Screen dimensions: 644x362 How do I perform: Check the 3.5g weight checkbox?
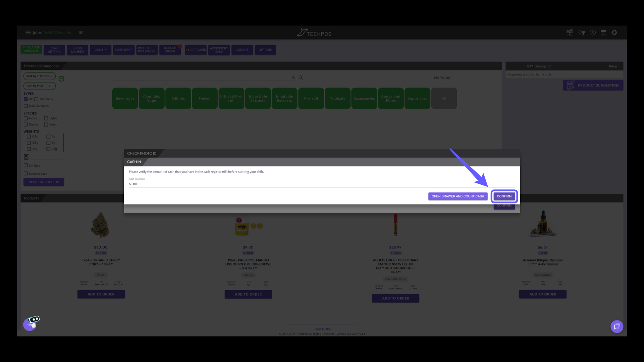(29, 143)
